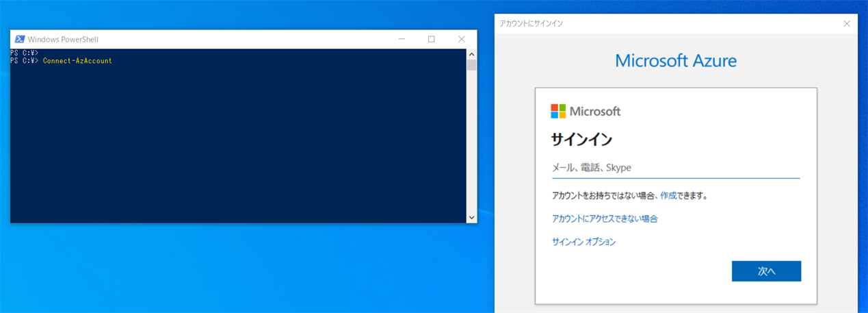The height and width of the screenshot is (313, 868).
Task: Open the 作成 link to create account
Action: point(668,196)
